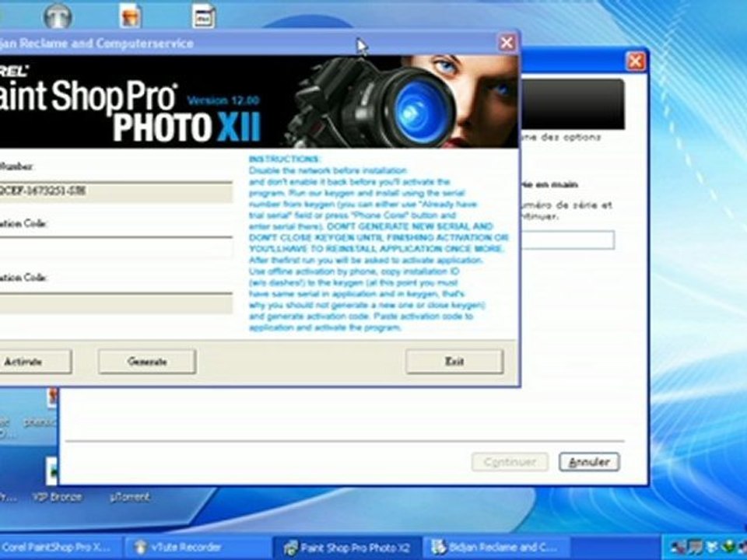Select the µTorrent desktop shortcut label
Image resolution: width=747 pixels, height=560 pixels.
pos(130,497)
